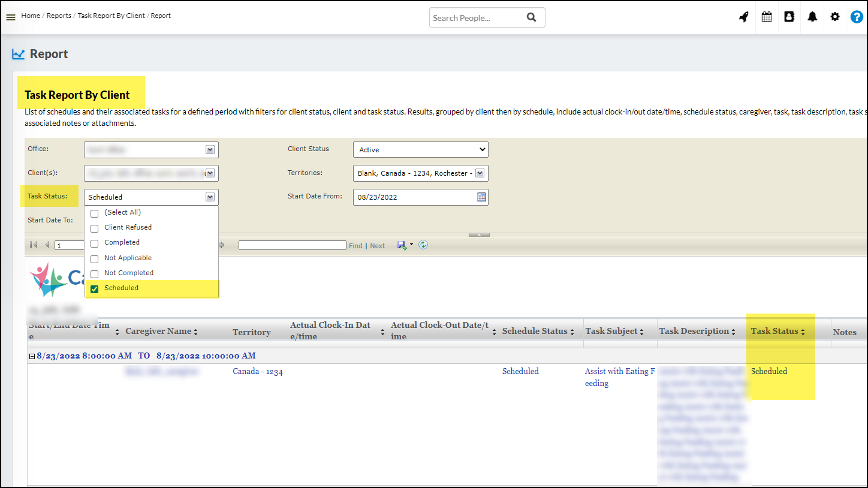Open the hamburger navigation menu
This screenshot has height=488, width=868.
(10, 17)
